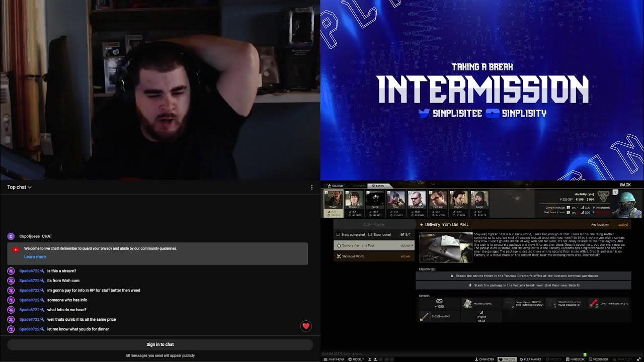Image resolution: width=644 pixels, height=362 pixels.
Task: Toggle the Show completed checkbox
Action: (338, 234)
